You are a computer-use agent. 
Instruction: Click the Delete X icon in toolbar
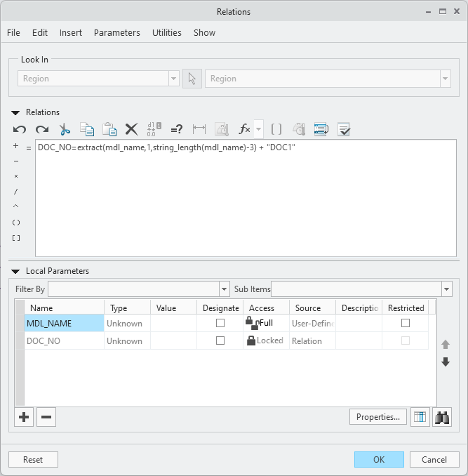coord(131,129)
